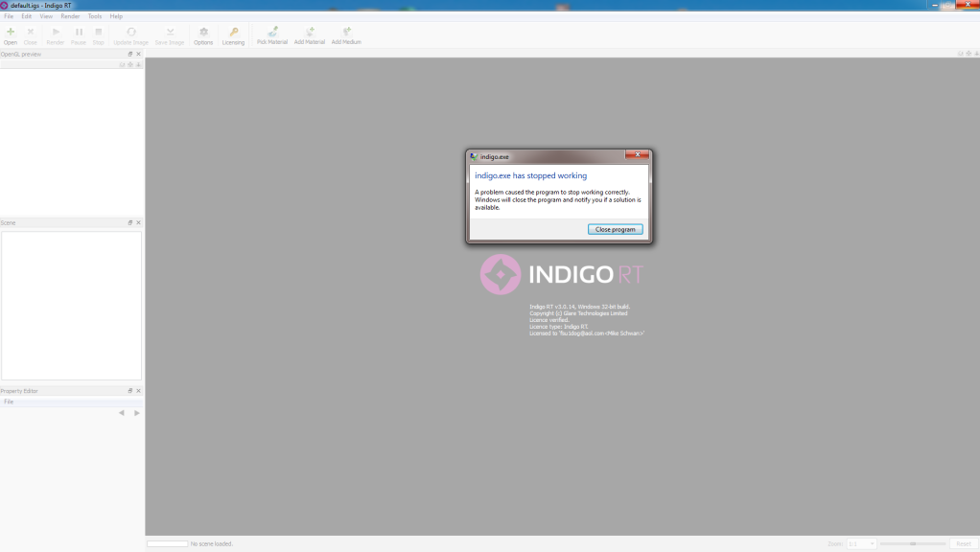Image resolution: width=980 pixels, height=552 pixels.
Task: Click the OpenGL preview rotate icon
Action: coord(123,65)
